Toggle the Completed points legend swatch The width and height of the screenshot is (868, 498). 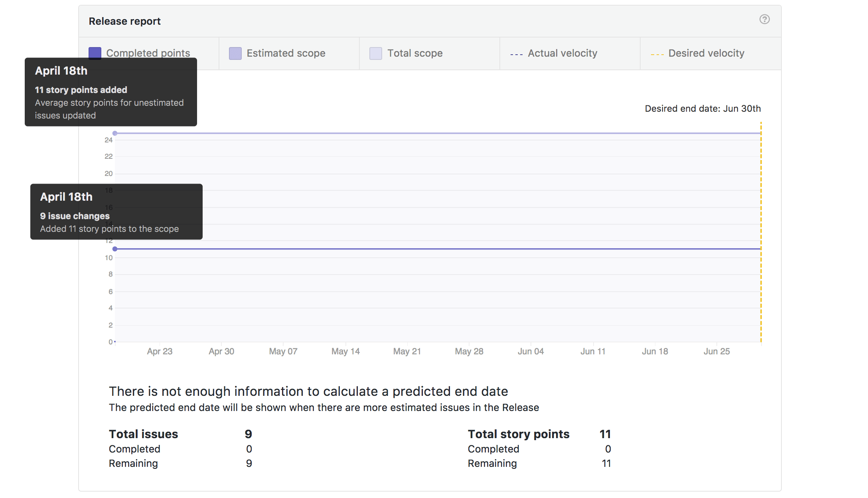click(95, 52)
